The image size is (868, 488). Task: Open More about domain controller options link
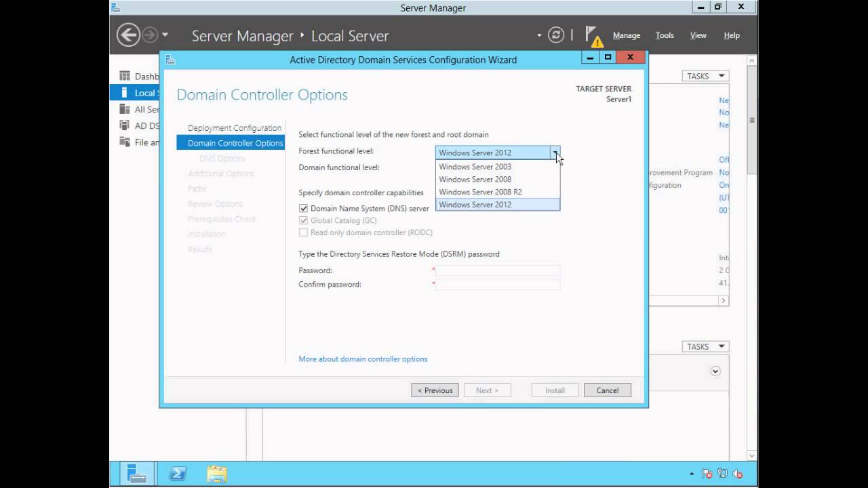[x=363, y=359]
